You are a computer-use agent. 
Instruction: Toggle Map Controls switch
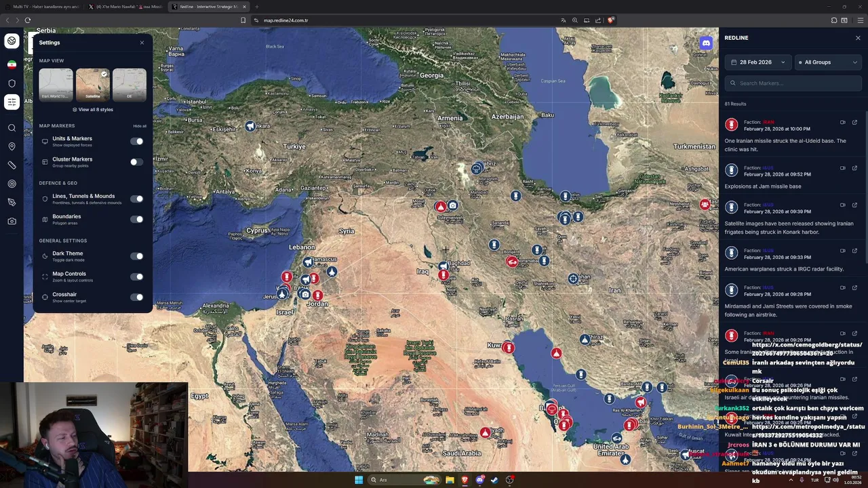coord(137,277)
